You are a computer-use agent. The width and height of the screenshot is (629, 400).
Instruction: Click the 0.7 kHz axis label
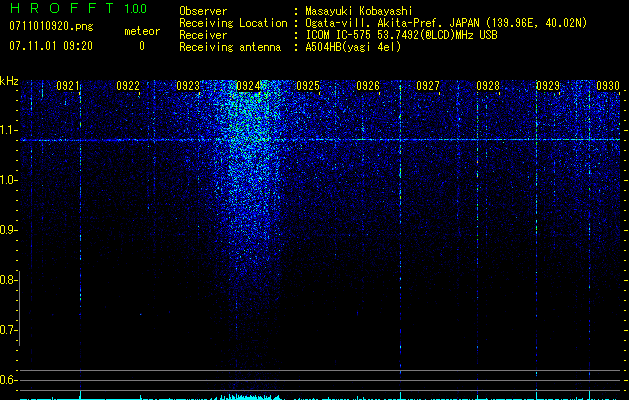click(8, 330)
